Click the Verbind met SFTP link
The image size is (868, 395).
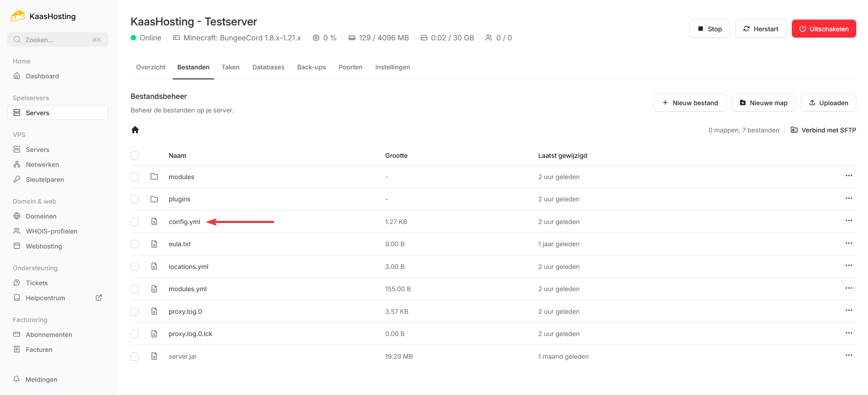tap(823, 130)
